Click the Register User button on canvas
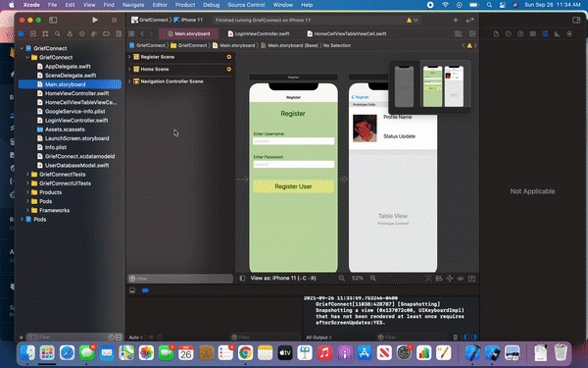588x368 pixels. coord(293,186)
